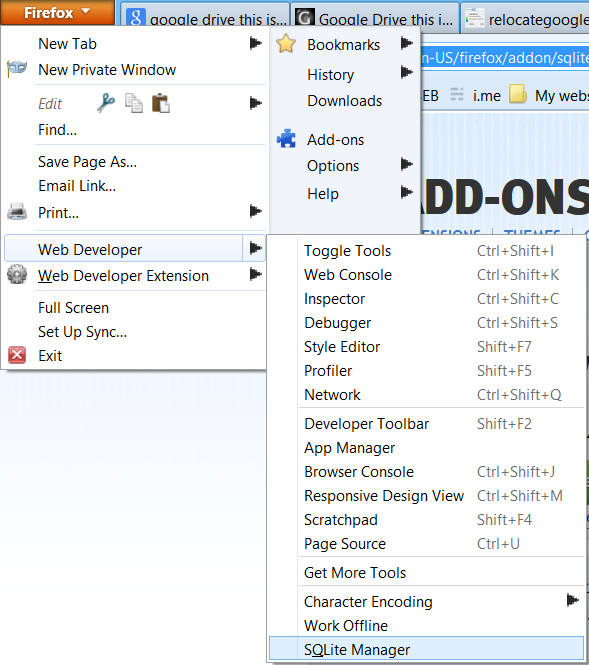Click the Add-ons puzzle piece icon
Screen dimensions: 589x665
pyautogui.click(x=287, y=139)
